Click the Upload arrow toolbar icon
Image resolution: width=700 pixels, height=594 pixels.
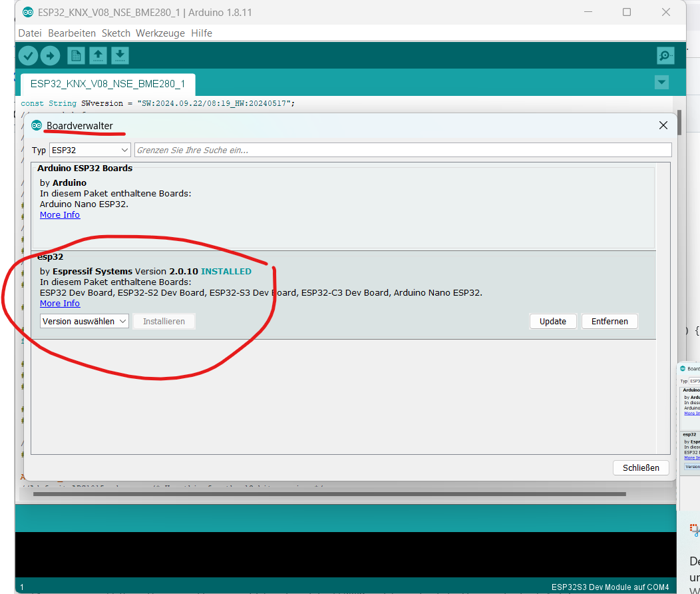pyautogui.click(x=50, y=56)
